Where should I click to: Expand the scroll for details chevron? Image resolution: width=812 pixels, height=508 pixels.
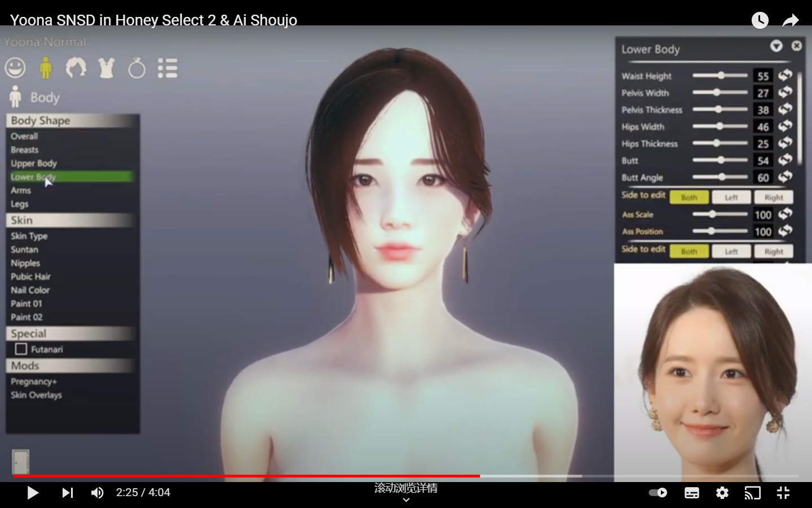point(406,500)
